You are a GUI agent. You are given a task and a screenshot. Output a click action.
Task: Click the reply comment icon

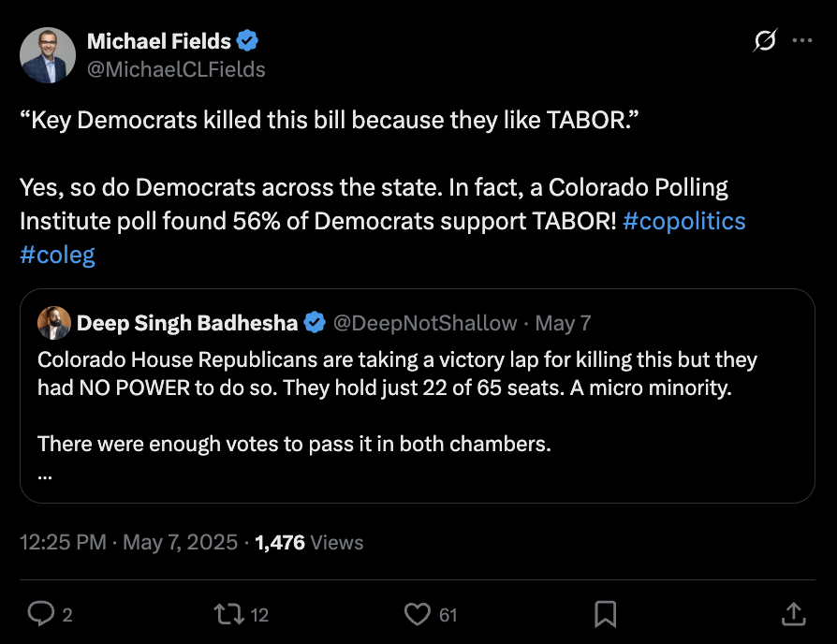coord(41,614)
